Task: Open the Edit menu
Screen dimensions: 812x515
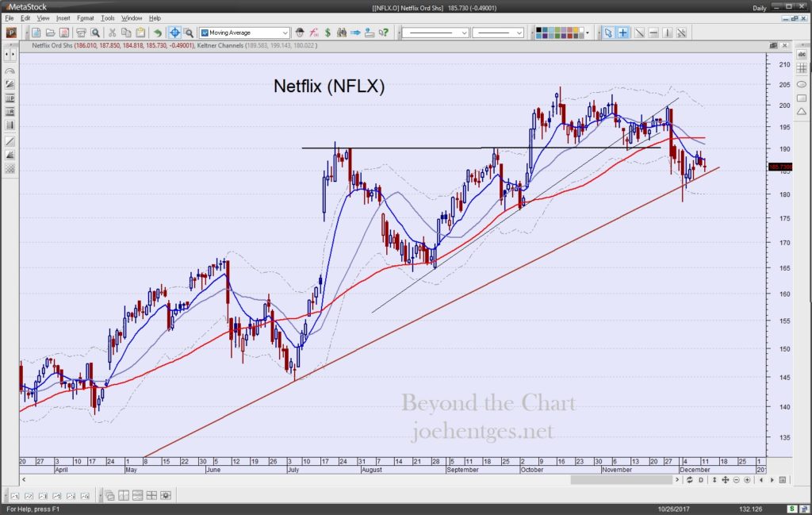Action: click(x=25, y=18)
